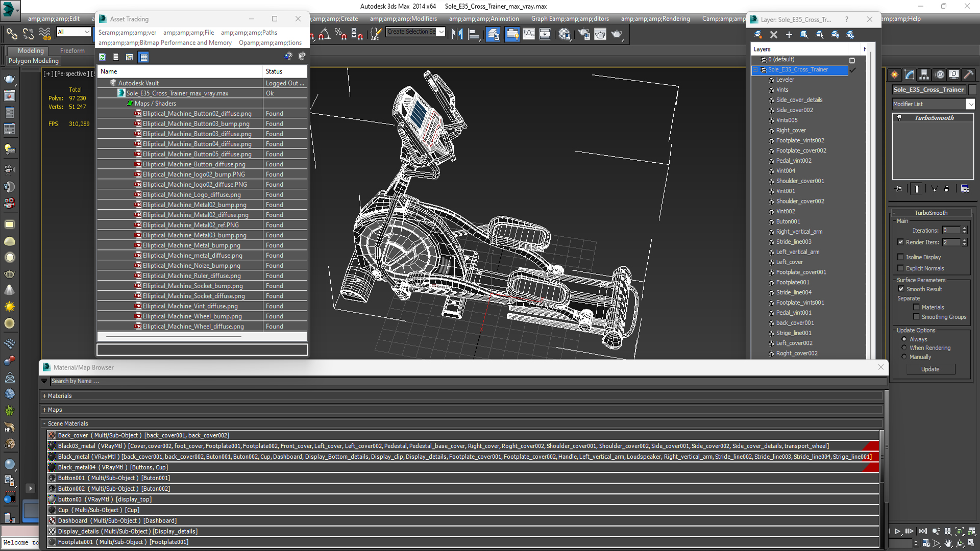Open the Material Editor icon
The height and width of the screenshot is (551, 980).
pyautogui.click(x=565, y=34)
